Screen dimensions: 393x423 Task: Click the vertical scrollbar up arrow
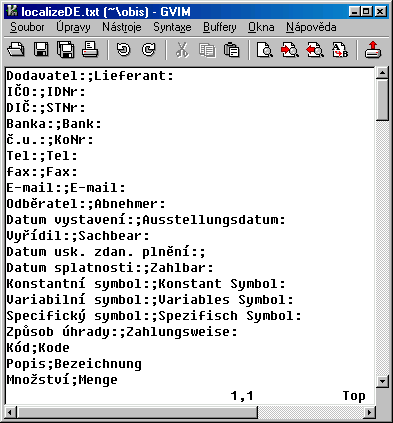pyautogui.click(x=382, y=73)
